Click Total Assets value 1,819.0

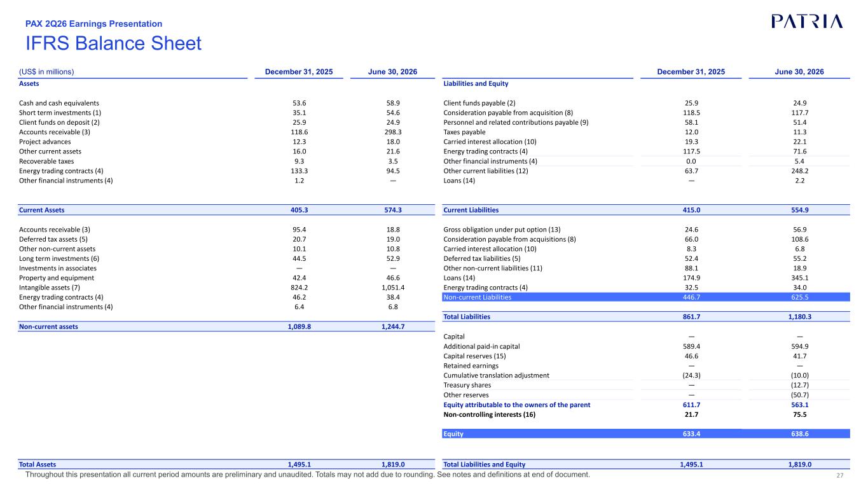393,464
